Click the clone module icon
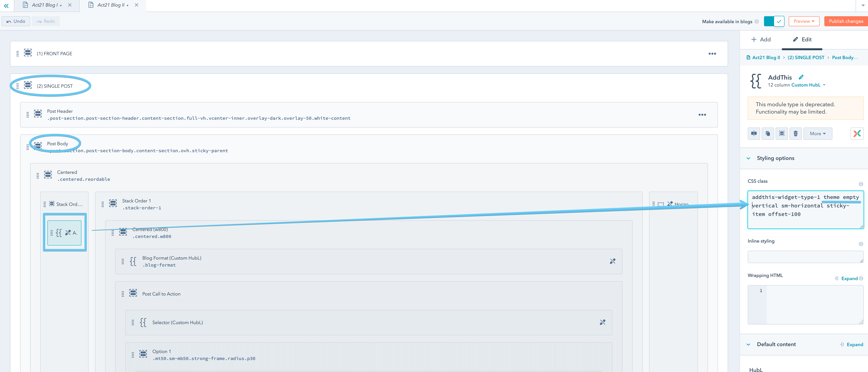 pyautogui.click(x=768, y=134)
